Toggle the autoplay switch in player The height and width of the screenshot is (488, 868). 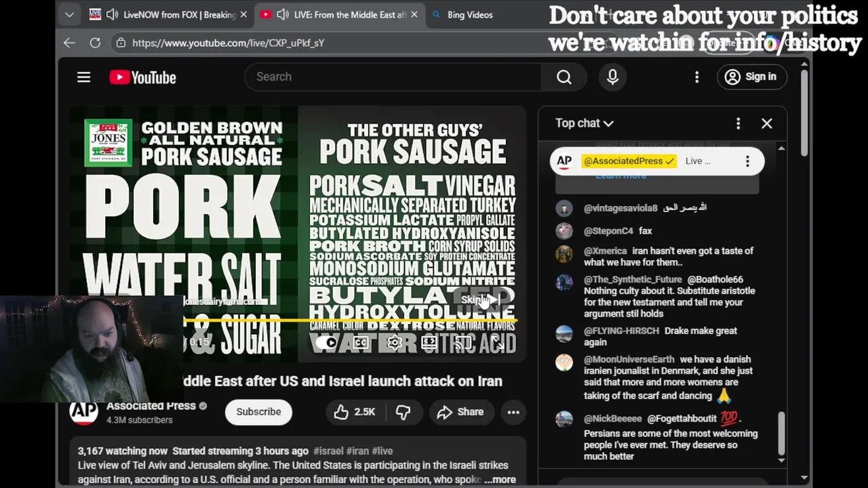pos(327,342)
